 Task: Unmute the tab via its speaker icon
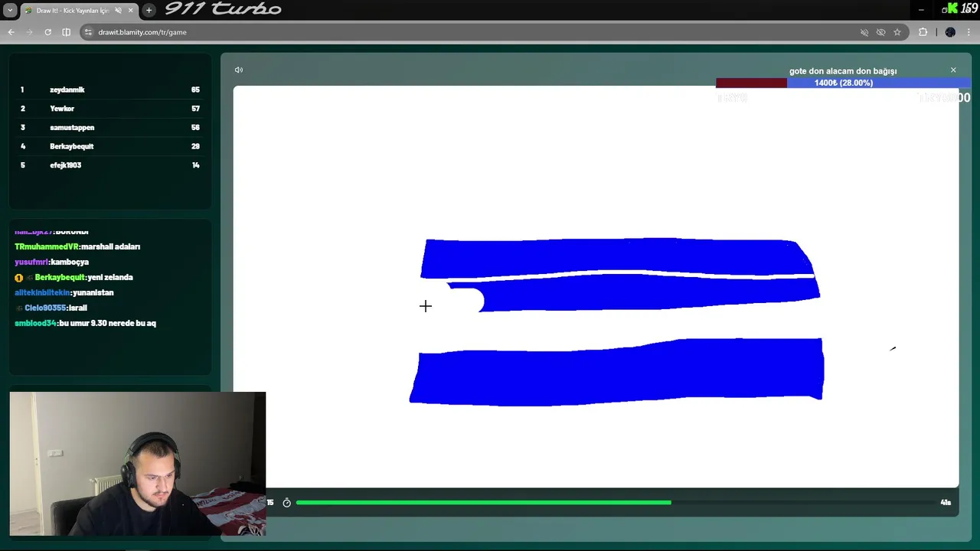tap(117, 10)
